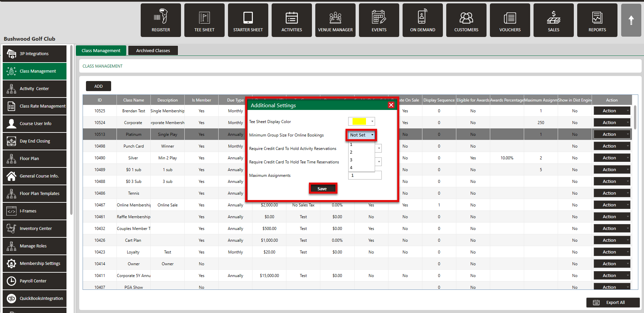Open Require Credit Card Activity Reservations dropdown

[x=379, y=148]
